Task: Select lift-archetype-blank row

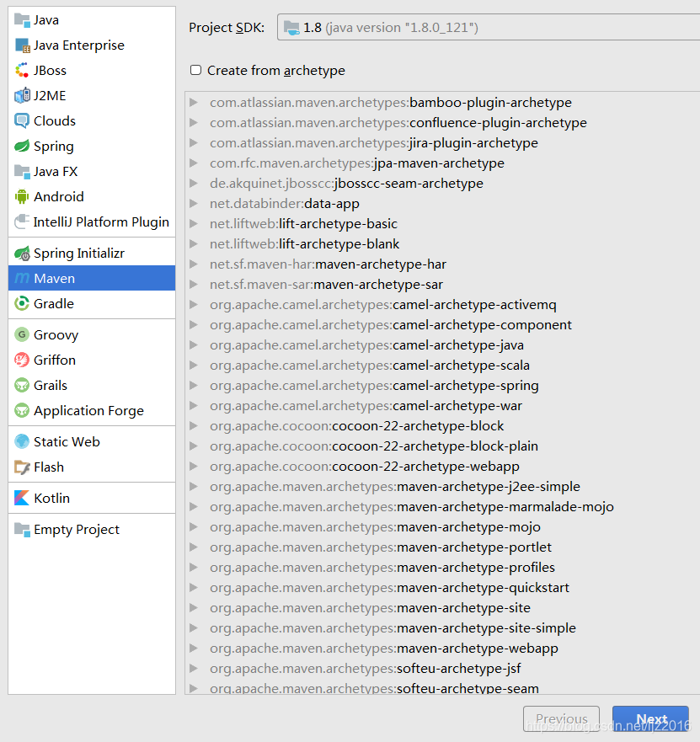Action: pyautogui.click(x=442, y=243)
